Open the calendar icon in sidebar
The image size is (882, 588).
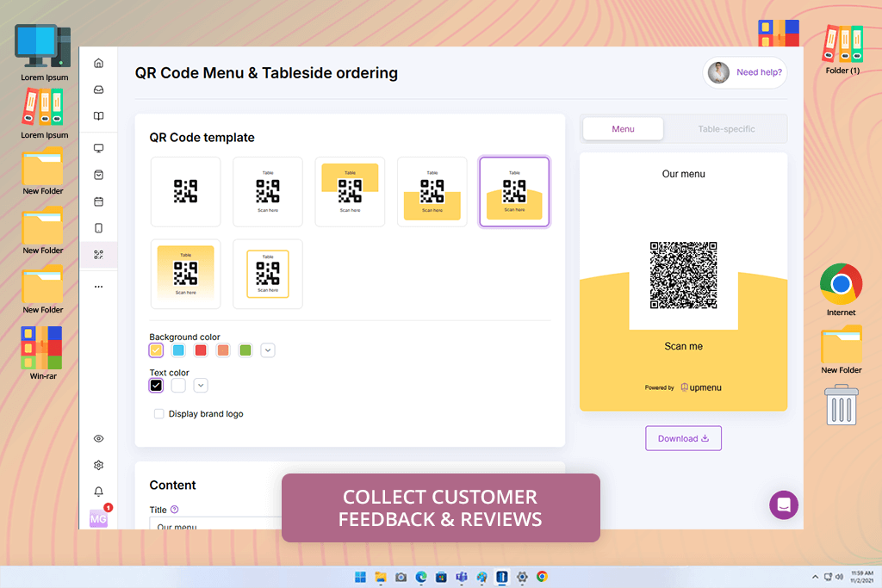[98, 201]
